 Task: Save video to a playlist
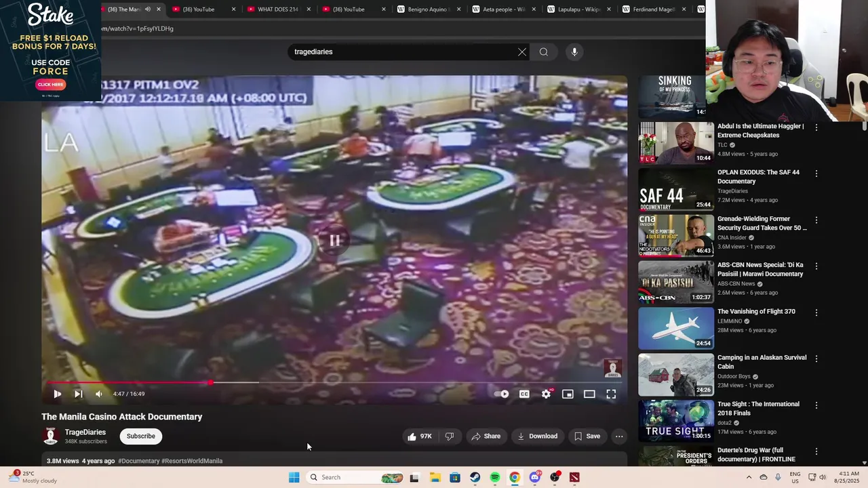click(587, 436)
